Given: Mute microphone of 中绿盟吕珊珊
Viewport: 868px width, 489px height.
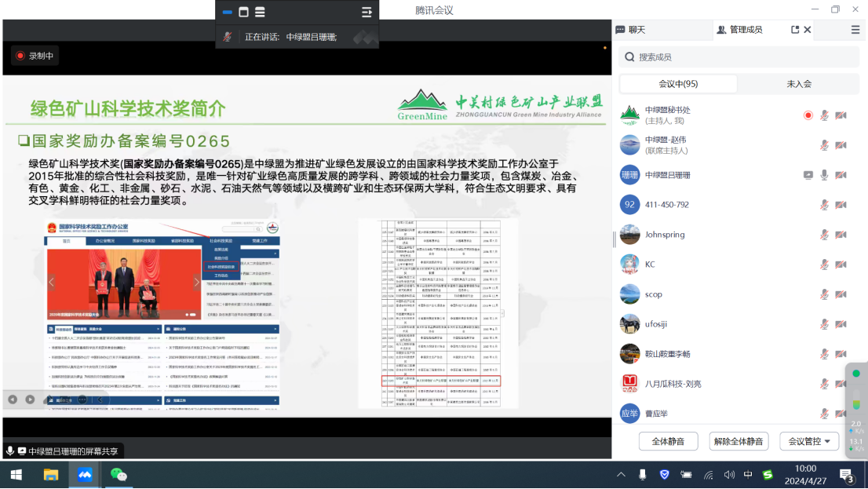Looking at the screenshot, I should pyautogui.click(x=824, y=175).
